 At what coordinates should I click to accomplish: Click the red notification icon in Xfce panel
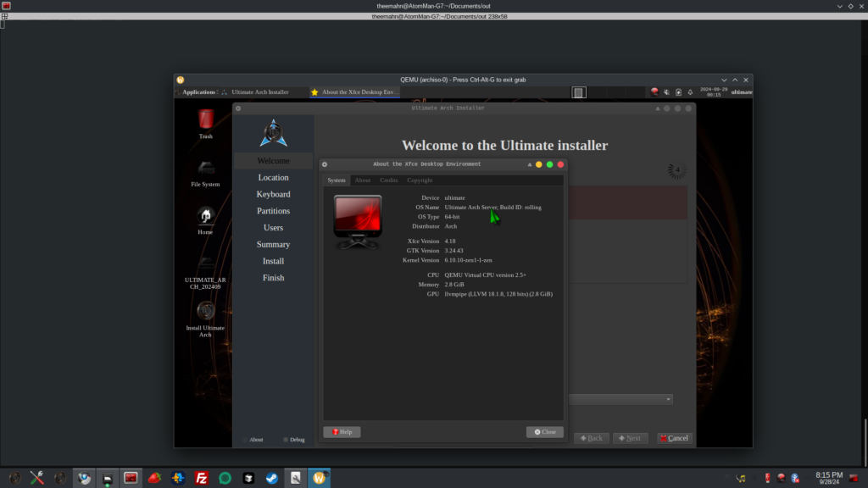pyautogui.click(x=654, y=92)
